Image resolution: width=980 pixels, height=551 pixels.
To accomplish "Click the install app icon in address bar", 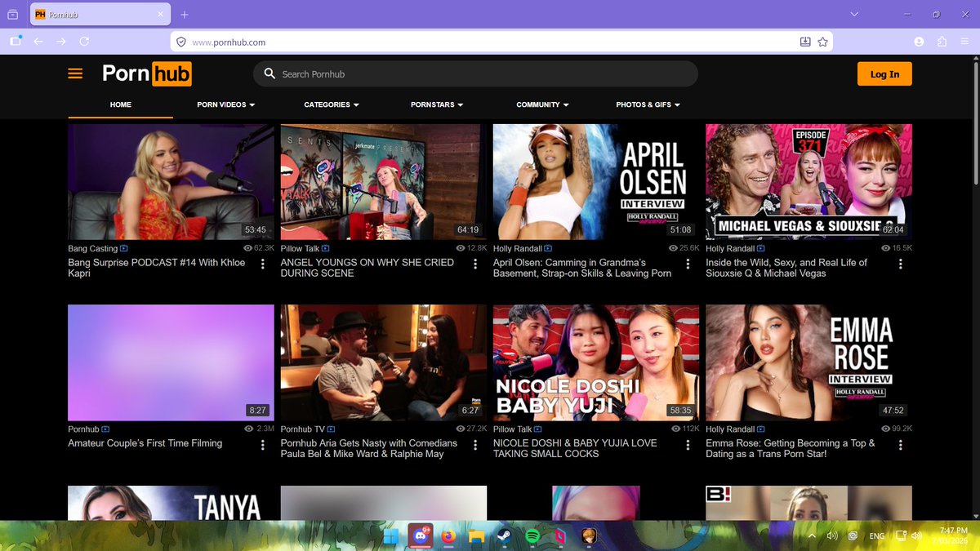I will (x=805, y=42).
